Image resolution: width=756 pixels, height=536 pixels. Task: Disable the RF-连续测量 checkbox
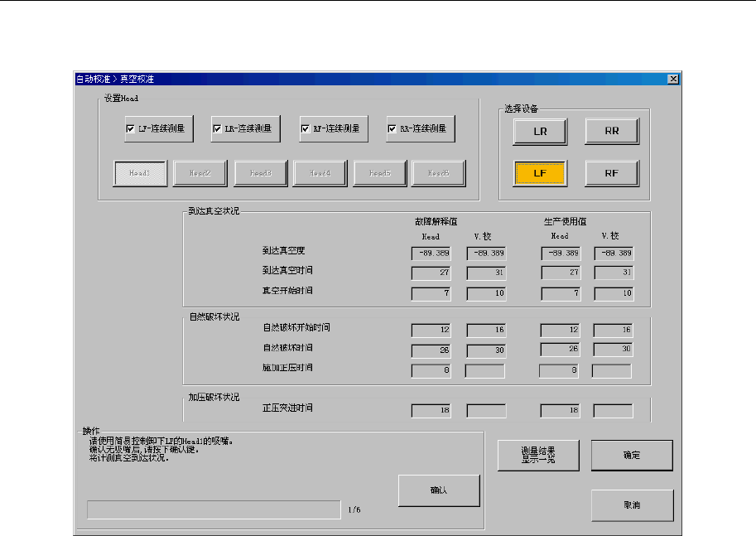[x=305, y=129]
